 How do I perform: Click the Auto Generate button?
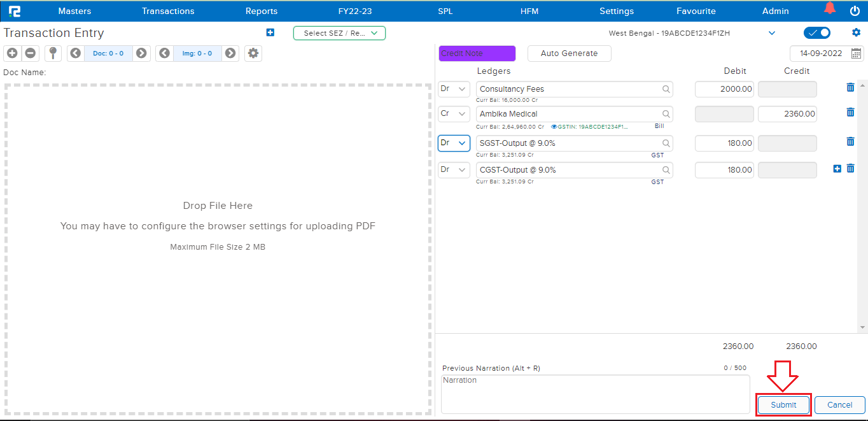(x=569, y=54)
